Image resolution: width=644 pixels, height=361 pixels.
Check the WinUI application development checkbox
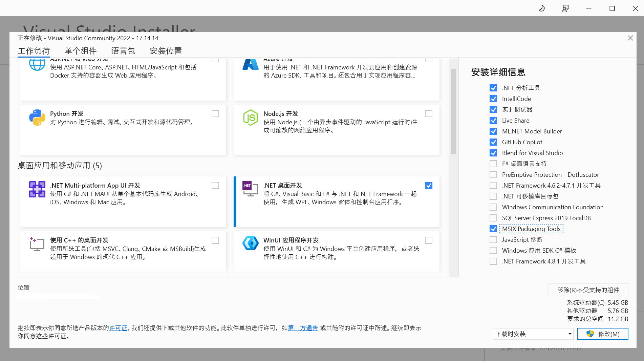(429, 240)
